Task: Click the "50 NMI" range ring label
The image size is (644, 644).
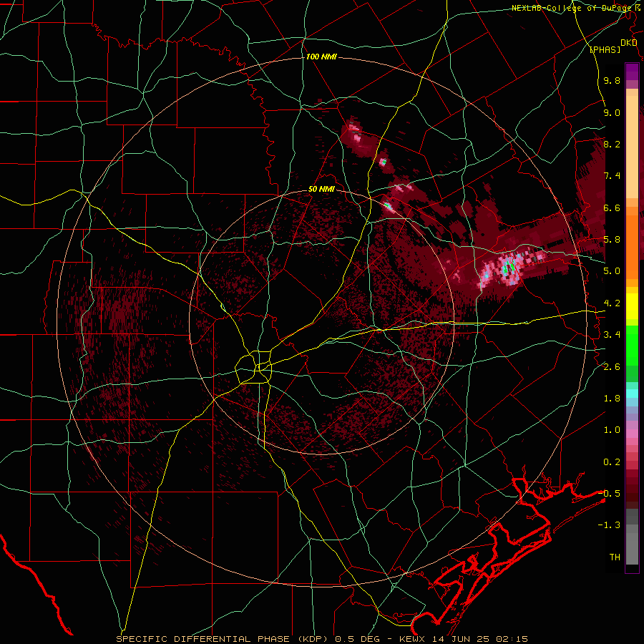Action: coord(321,190)
